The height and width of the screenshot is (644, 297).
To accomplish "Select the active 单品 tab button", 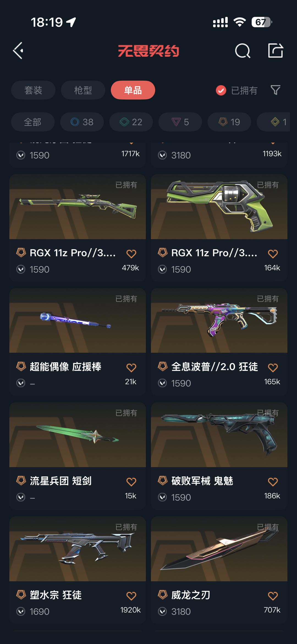I will point(133,90).
